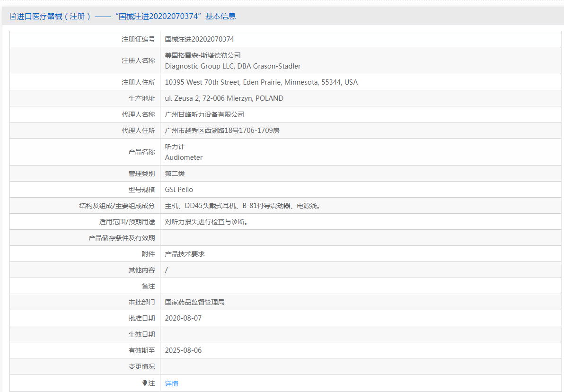
Task: Click production address ul. Zeusa 2, 72-006 Mierzyn
Action: pyautogui.click(x=224, y=98)
